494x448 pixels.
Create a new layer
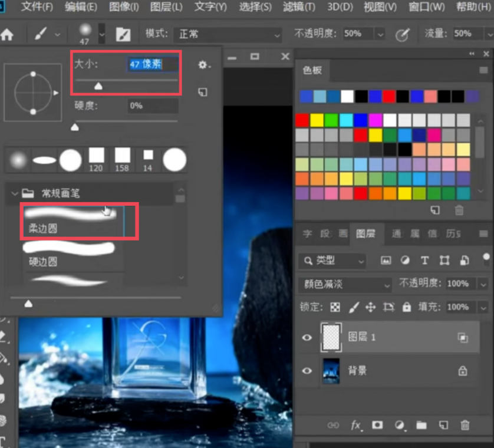(443, 426)
